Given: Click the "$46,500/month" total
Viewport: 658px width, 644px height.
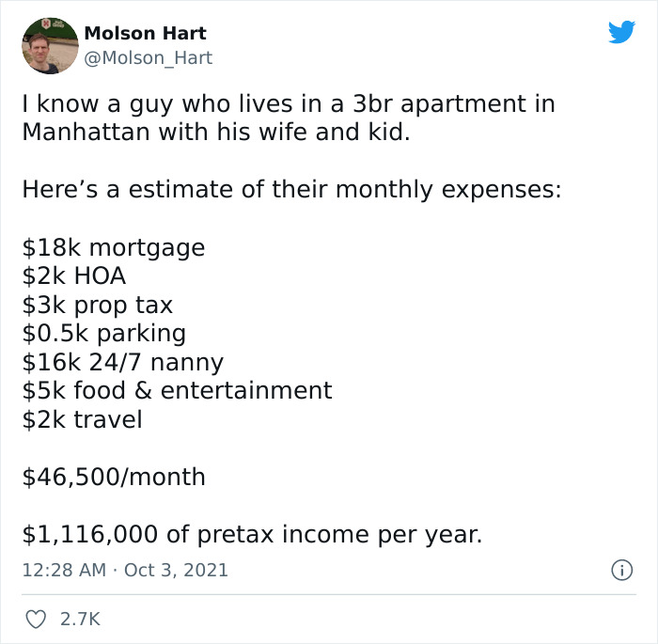Looking at the screenshot, I should point(114,477).
